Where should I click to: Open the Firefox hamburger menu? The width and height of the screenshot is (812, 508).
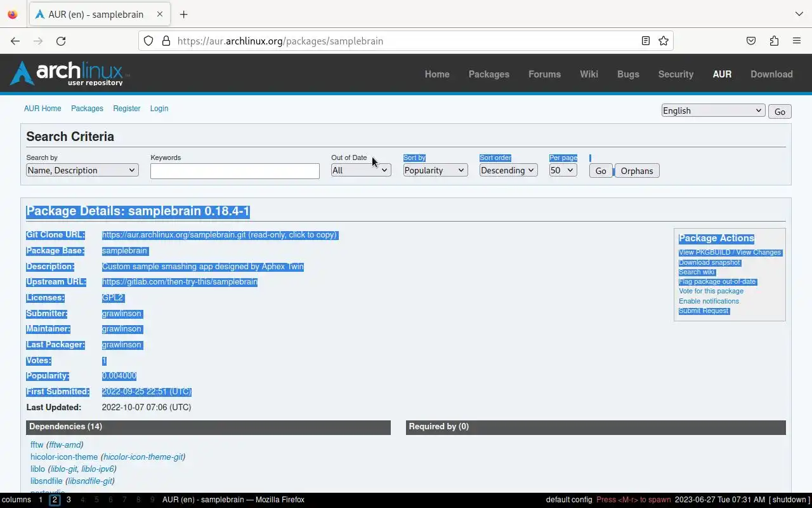(797, 41)
